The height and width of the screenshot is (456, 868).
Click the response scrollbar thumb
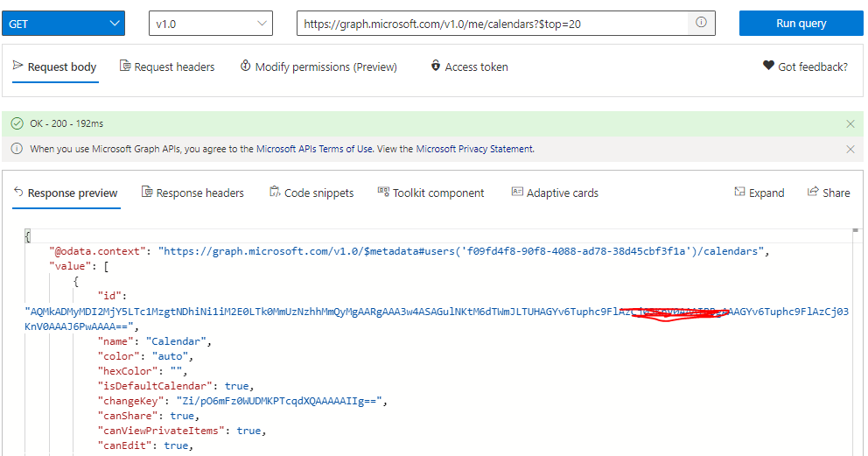(855, 229)
